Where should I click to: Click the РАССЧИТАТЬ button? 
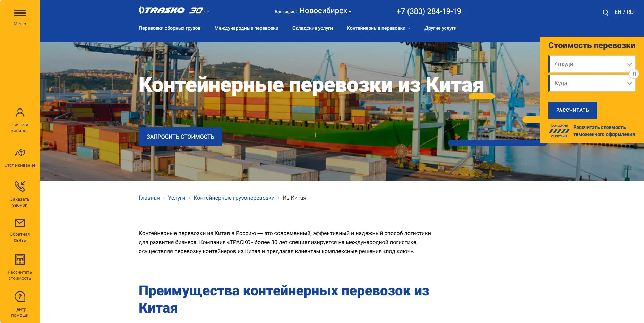point(573,110)
